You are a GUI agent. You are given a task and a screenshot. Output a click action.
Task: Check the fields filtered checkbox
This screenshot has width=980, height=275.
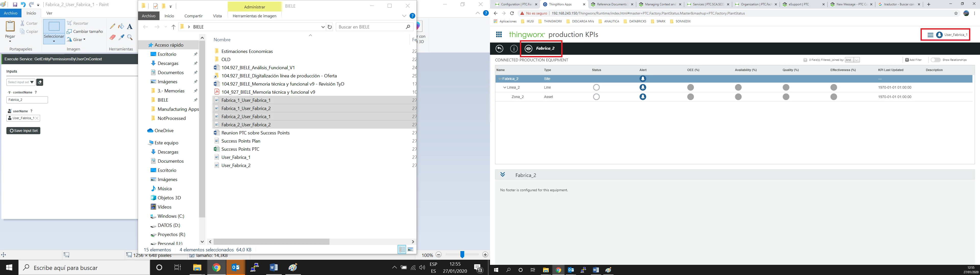805,60
